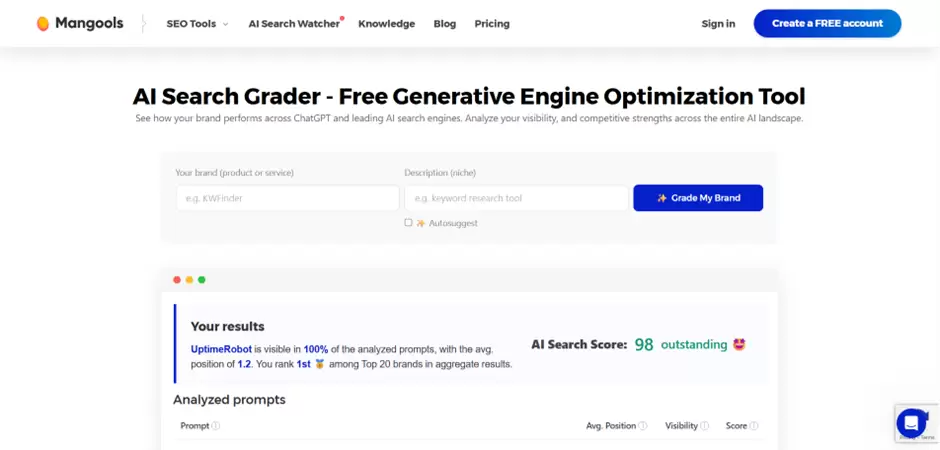Image resolution: width=940 pixels, height=450 pixels.
Task: Enable the Autosuggest checkbox
Action: [408, 223]
